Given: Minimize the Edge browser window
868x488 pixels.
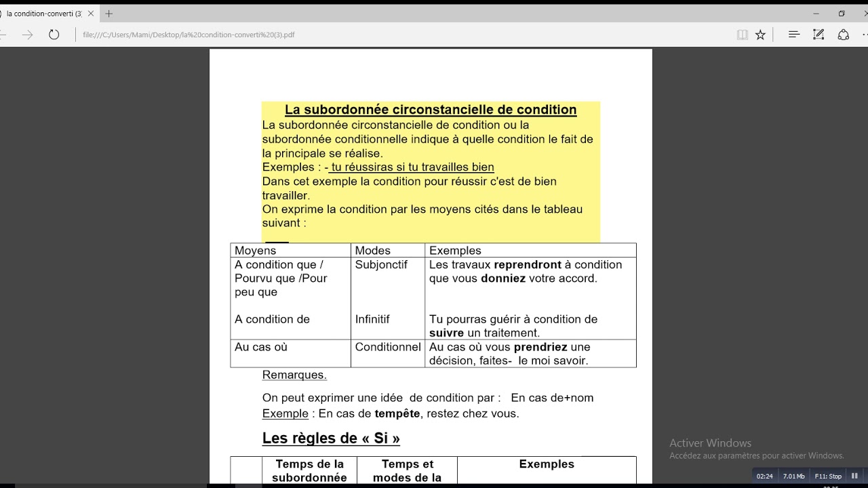Looking at the screenshot, I should pyautogui.click(x=816, y=14).
